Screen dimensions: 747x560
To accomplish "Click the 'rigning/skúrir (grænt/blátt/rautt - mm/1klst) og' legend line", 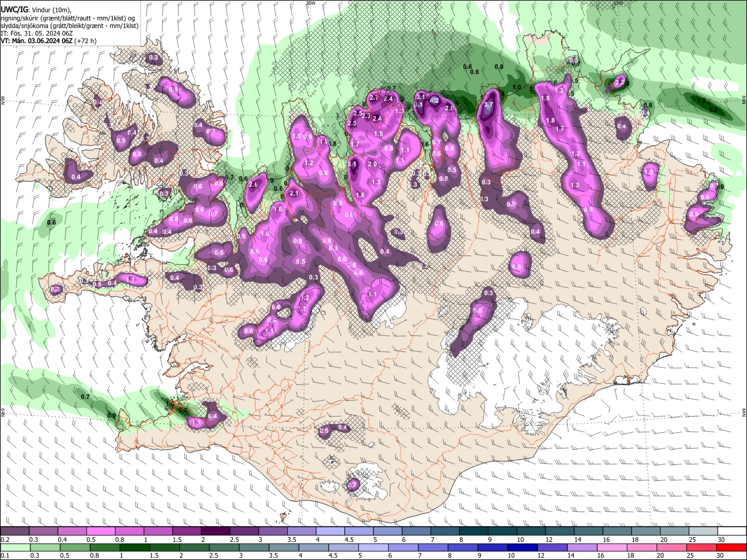I will coord(68,18).
